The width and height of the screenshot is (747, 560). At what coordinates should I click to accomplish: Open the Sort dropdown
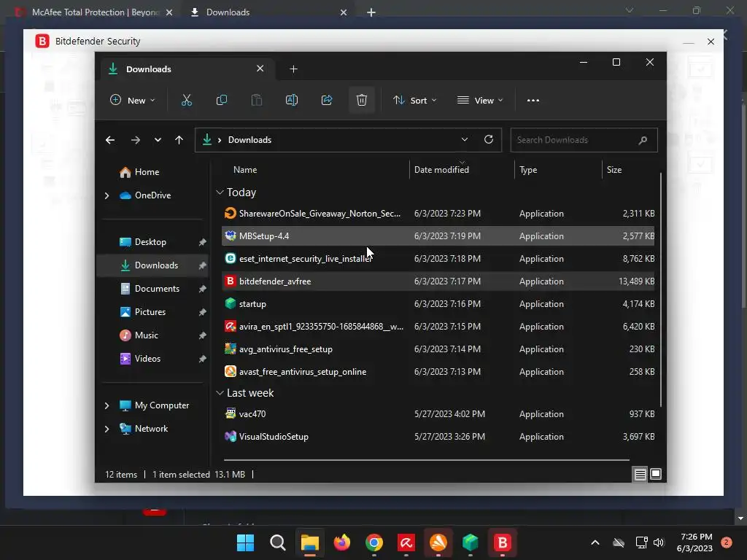click(414, 101)
